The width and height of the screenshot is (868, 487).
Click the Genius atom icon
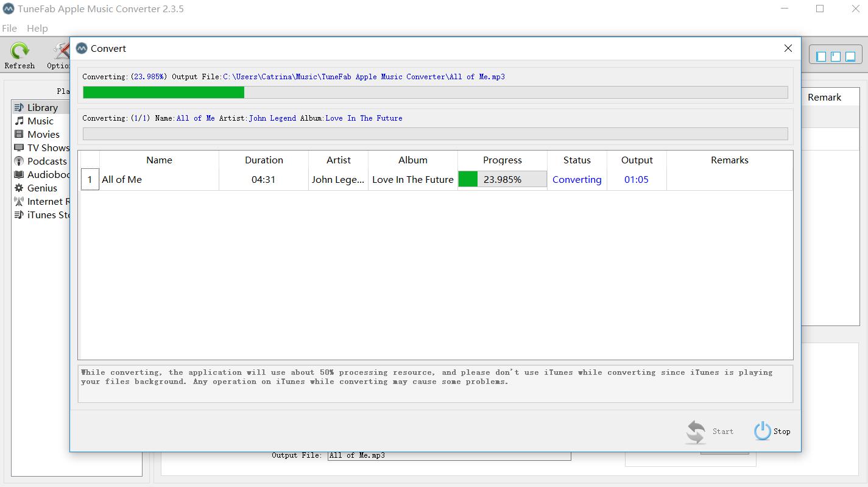click(19, 188)
